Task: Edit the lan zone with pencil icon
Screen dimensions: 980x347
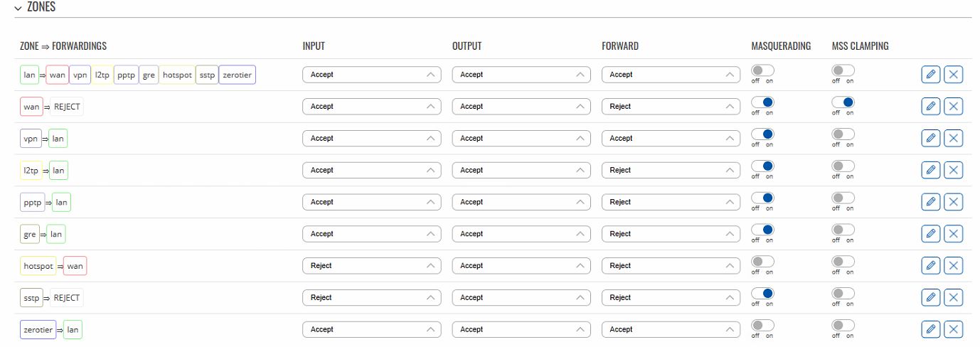Action: click(x=930, y=75)
